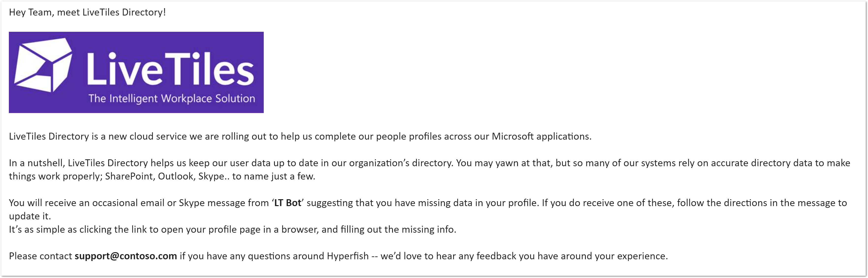This screenshot has width=868, height=278.
Task: Click 'Please contact' at last paragraph start
Action: pyautogui.click(x=40, y=256)
